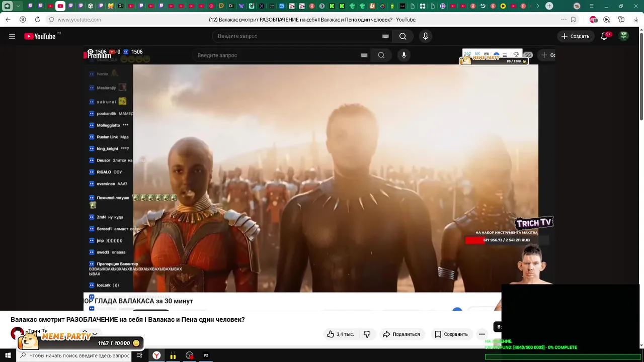Select the active white-highlighted YouTube tab
The height and width of the screenshot is (362, 644).
(60, 6)
